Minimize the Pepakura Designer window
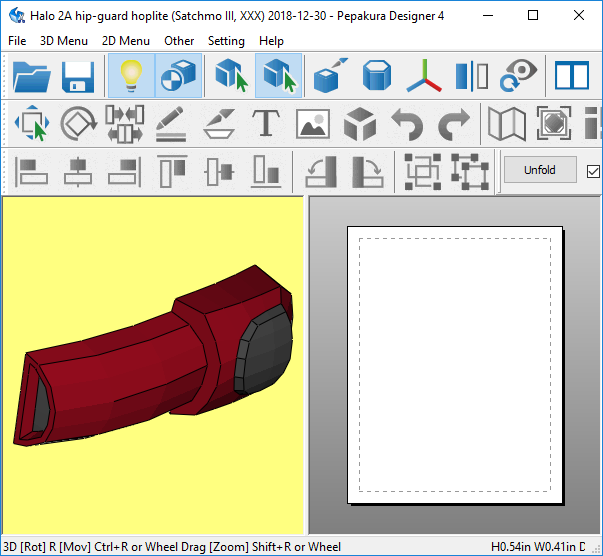603x556 pixels. [488, 15]
